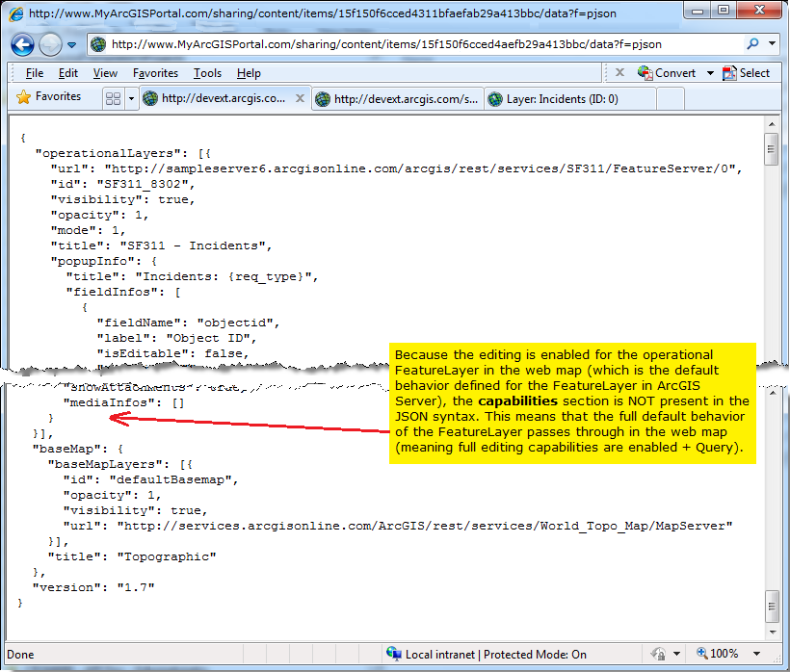
Task: Close the devext.arcgis.co tab
Action: (x=298, y=98)
